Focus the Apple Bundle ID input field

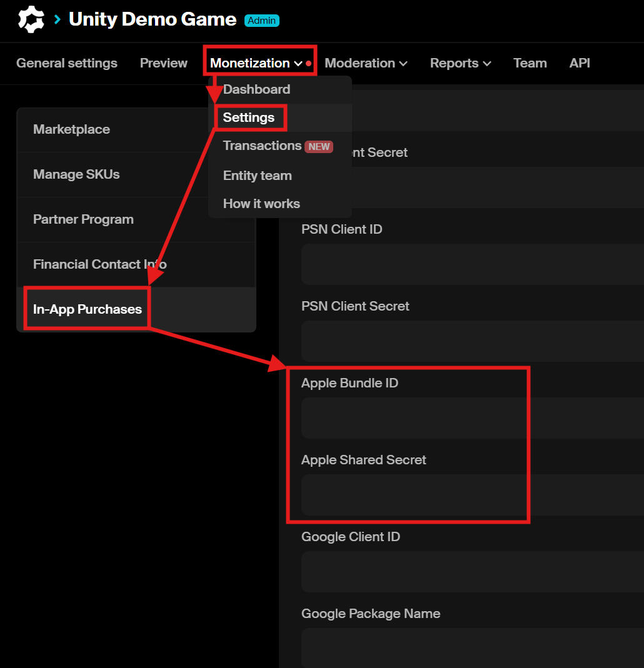coord(472,418)
